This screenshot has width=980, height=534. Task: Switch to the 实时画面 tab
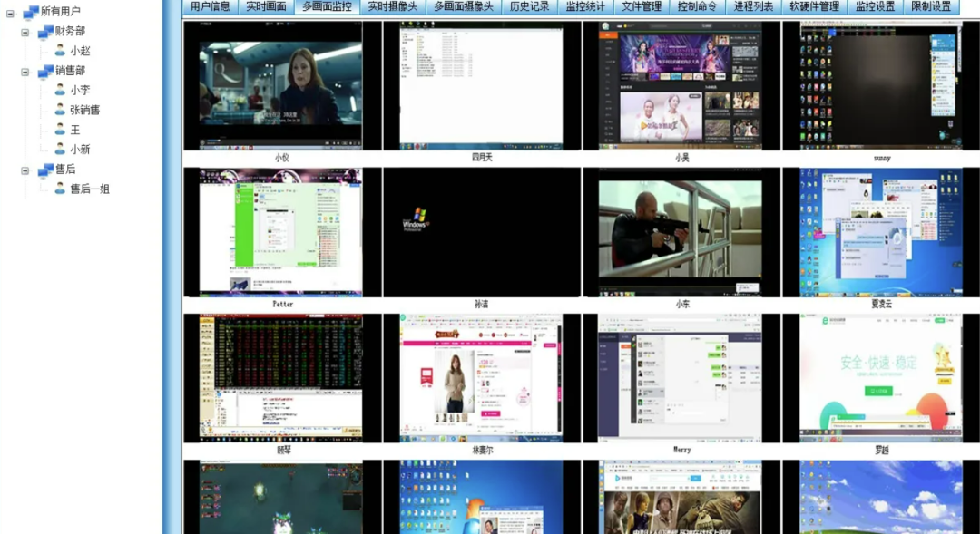pos(266,7)
